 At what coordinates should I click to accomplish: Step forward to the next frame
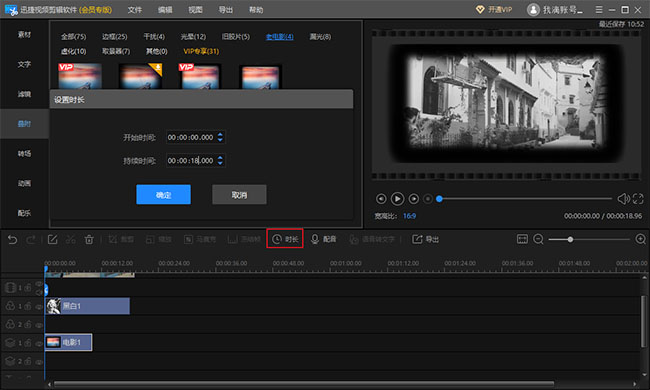point(414,199)
